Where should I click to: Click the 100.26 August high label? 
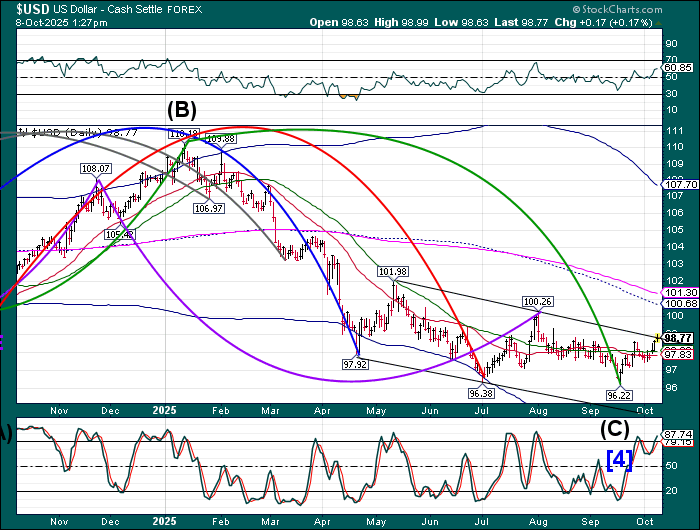tap(538, 301)
